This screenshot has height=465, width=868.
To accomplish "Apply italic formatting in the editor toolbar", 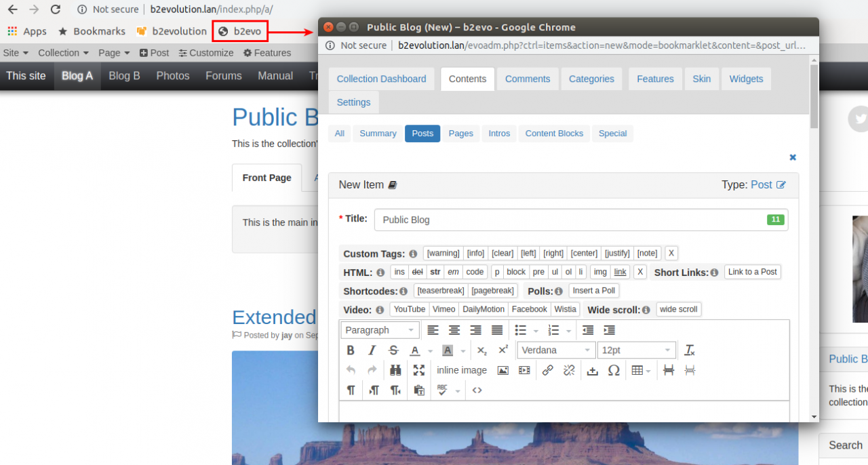I will (372, 350).
